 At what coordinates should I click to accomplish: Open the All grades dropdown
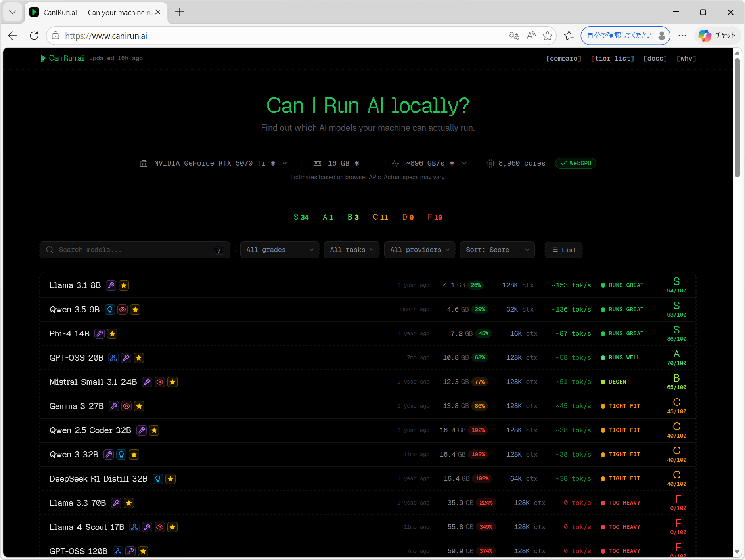(x=280, y=250)
